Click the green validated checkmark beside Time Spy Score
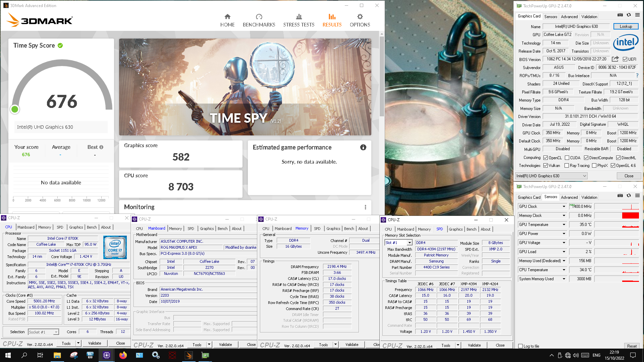Screen dimensions: 644x362 coord(60,46)
